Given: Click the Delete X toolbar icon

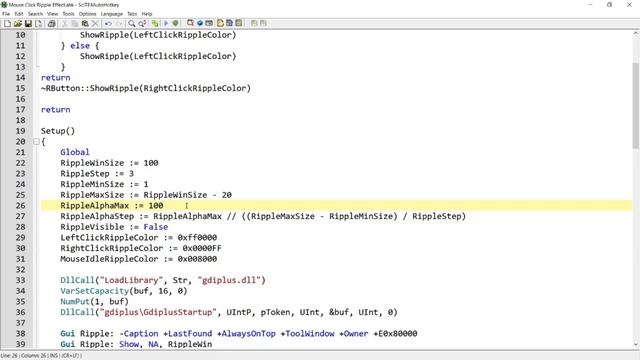Looking at the screenshot, I should tap(95, 24).
